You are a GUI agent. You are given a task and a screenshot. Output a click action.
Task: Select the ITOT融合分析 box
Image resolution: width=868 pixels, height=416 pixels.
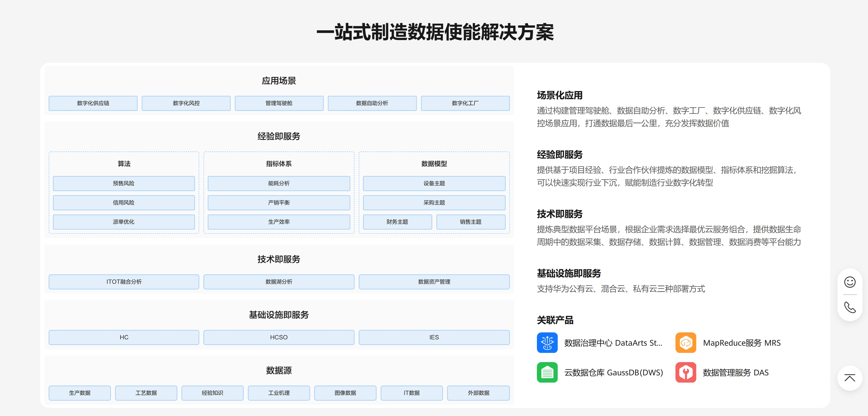click(x=124, y=281)
